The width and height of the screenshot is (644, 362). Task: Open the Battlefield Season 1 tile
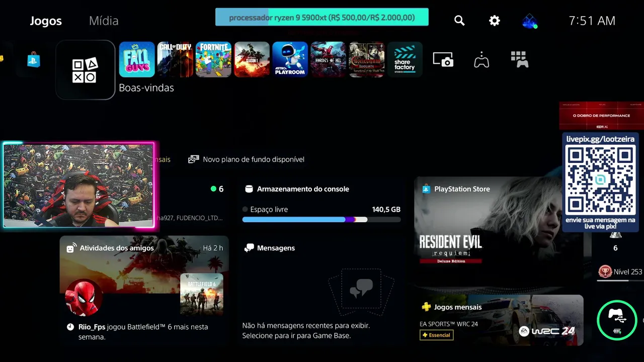252,59
